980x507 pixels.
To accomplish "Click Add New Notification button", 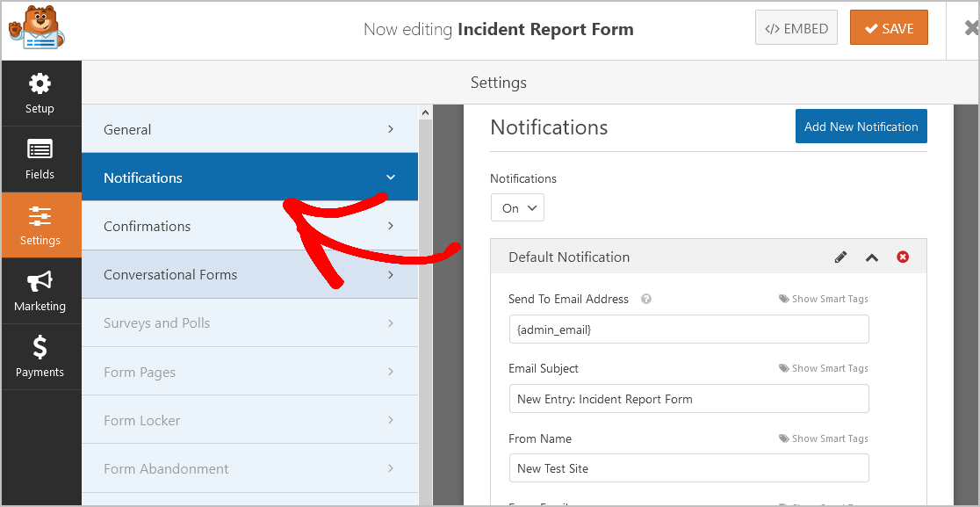I will [x=861, y=127].
